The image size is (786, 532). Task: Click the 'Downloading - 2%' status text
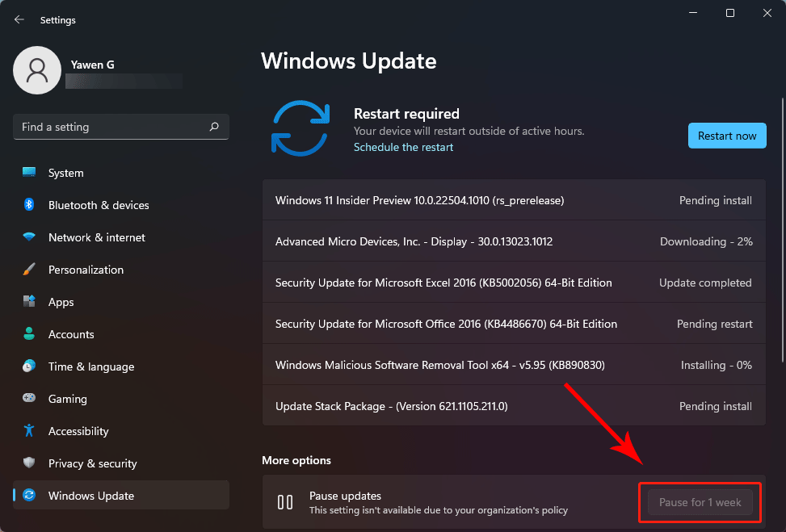tap(706, 241)
